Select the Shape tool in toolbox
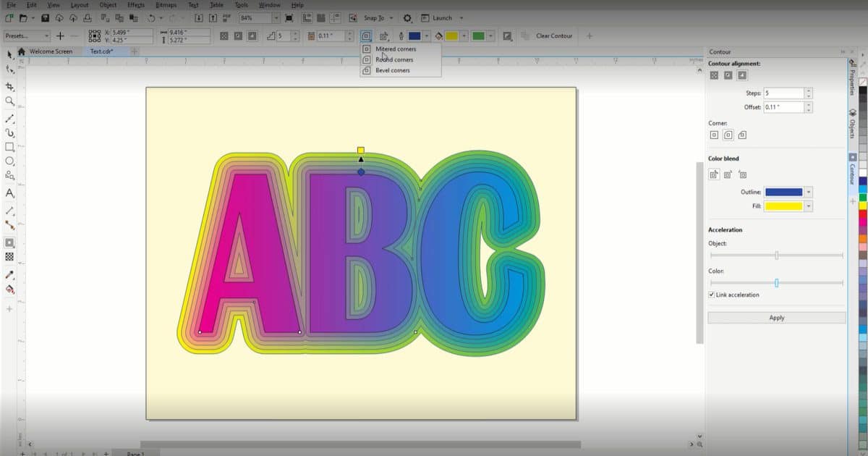Screen dimensions: 868x456 pos(9,69)
